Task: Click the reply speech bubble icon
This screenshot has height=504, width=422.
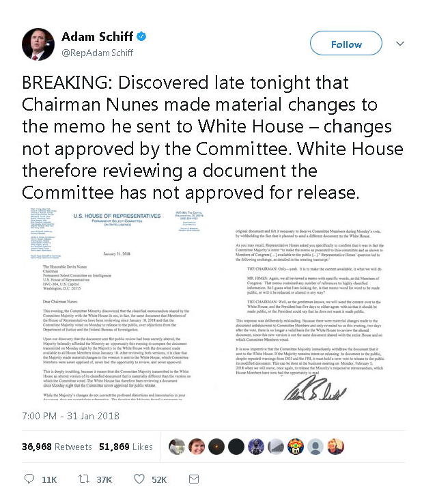Action: tap(29, 479)
